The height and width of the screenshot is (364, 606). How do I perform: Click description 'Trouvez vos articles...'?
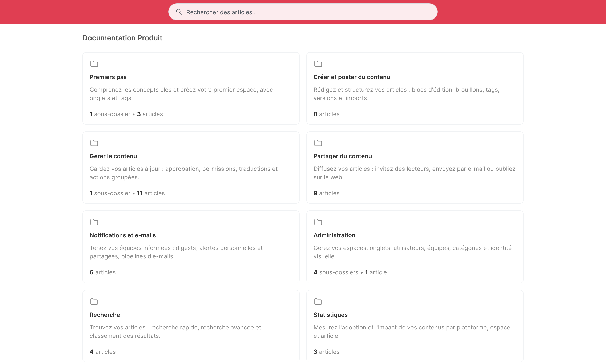pyautogui.click(x=175, y=332)
